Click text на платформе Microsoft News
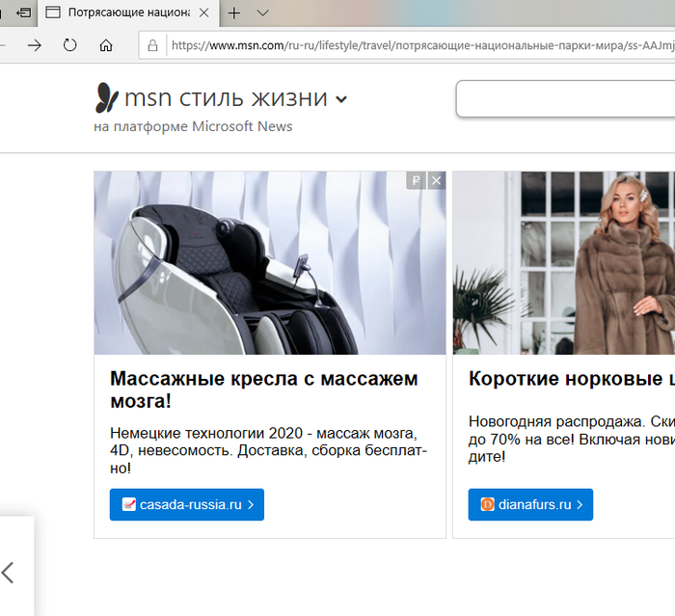The height and width of the screenshot is (616, 675). coord(193,126)
